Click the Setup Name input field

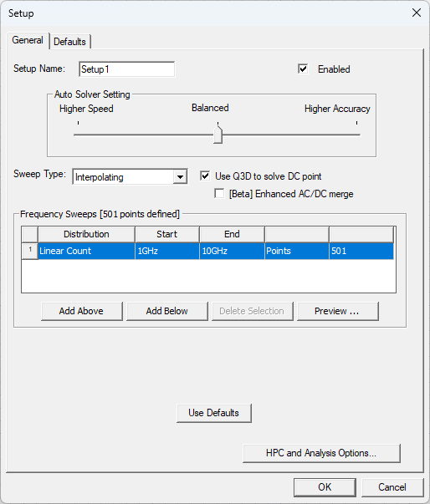[x=126, y=69]
